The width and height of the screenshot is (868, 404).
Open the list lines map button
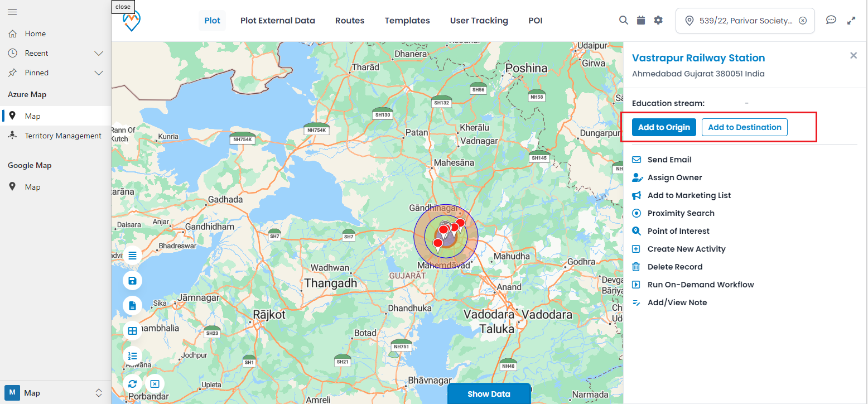(x=133, y=255)
